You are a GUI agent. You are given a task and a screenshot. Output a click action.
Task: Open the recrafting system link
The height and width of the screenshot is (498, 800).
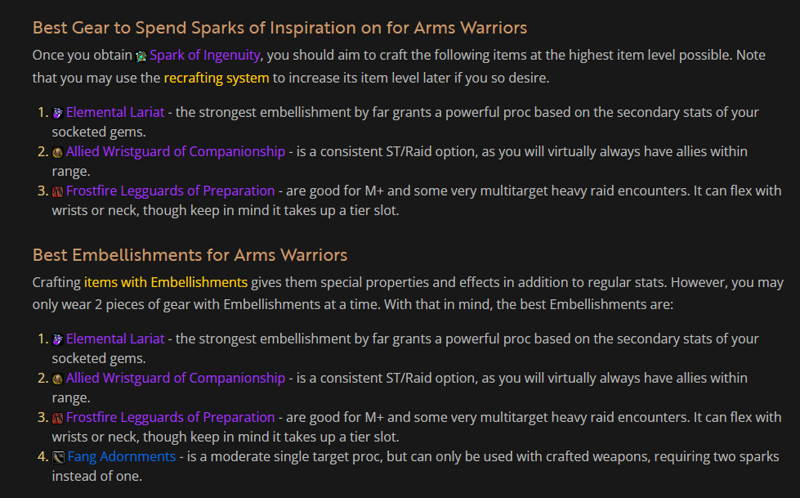coord(216,78)
